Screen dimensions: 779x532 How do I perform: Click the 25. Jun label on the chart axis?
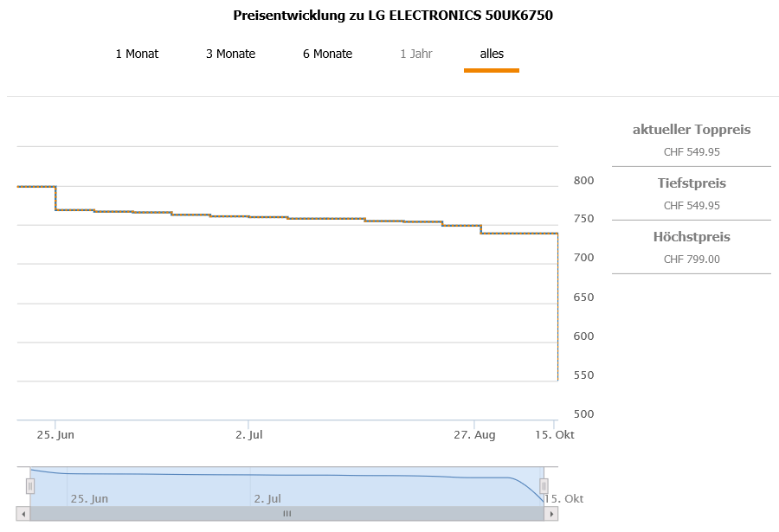pyautogui.click(x=55, y=435)
